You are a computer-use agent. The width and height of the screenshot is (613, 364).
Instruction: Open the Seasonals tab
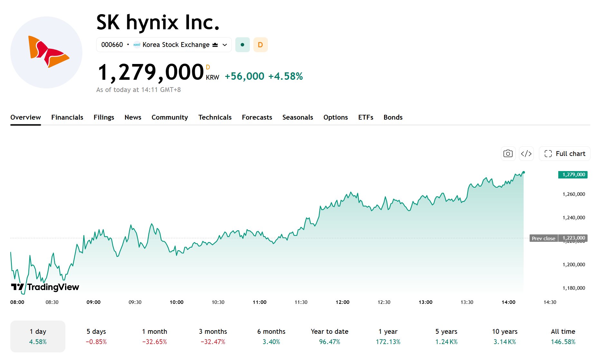[x=298, y=117]
